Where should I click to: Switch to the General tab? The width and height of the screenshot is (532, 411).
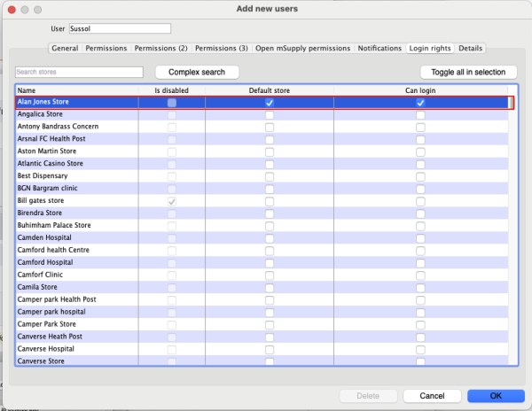pyautogui.click(x=65, y=48)
